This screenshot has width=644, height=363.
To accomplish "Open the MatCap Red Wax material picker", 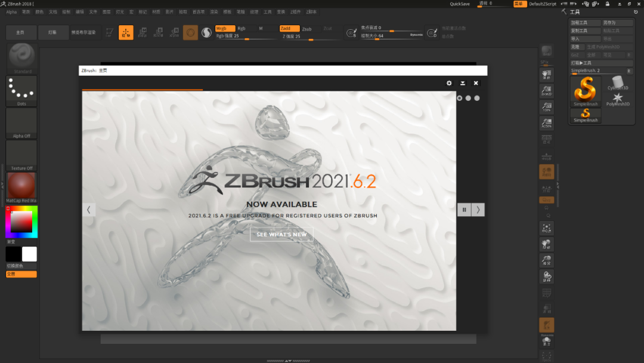I will (x=22, y=188).
